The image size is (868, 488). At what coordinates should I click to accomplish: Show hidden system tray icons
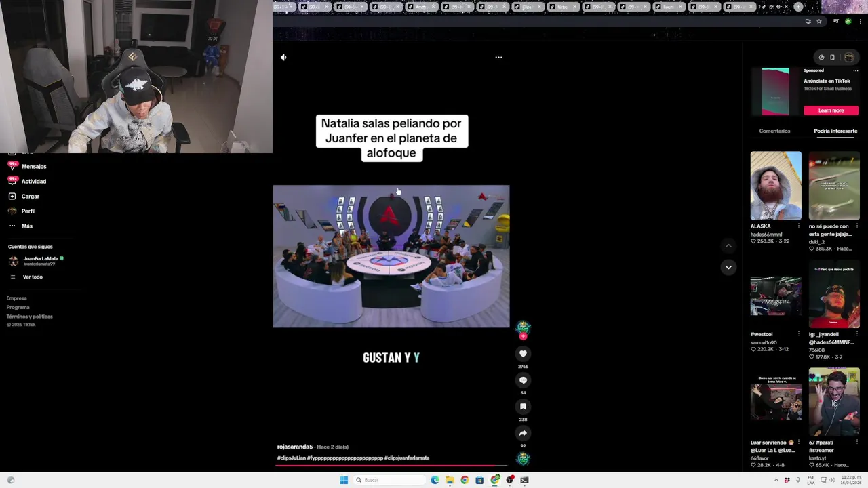776,480
